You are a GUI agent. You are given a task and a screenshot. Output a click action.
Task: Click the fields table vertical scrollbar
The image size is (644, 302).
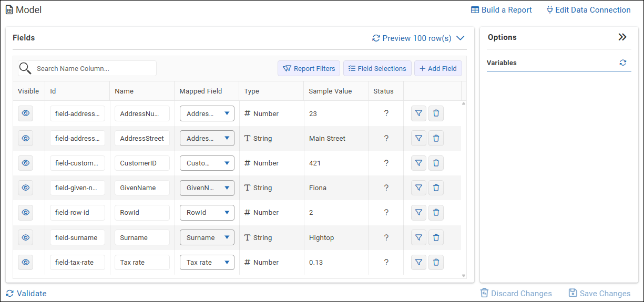pos(464,189)
